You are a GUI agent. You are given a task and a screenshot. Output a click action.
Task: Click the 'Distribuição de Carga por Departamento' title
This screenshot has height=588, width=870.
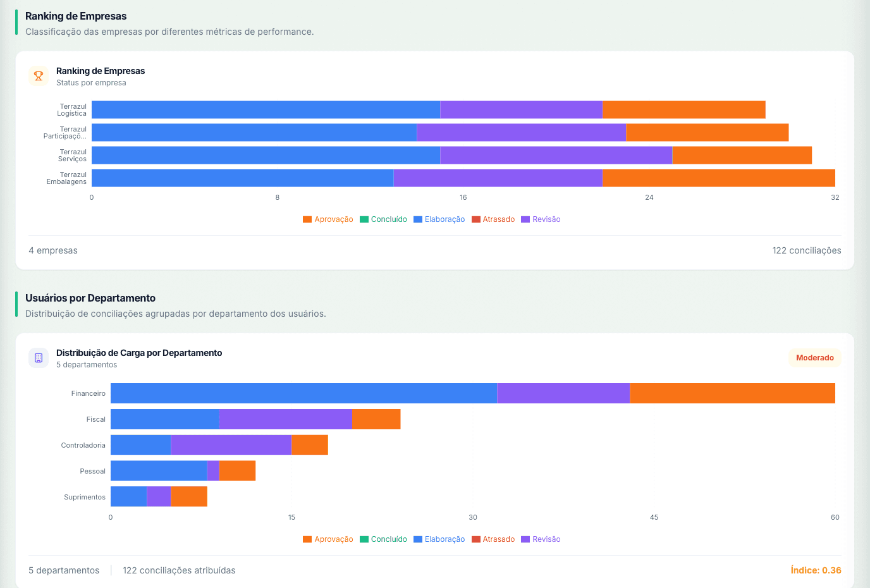coord(139,353)
